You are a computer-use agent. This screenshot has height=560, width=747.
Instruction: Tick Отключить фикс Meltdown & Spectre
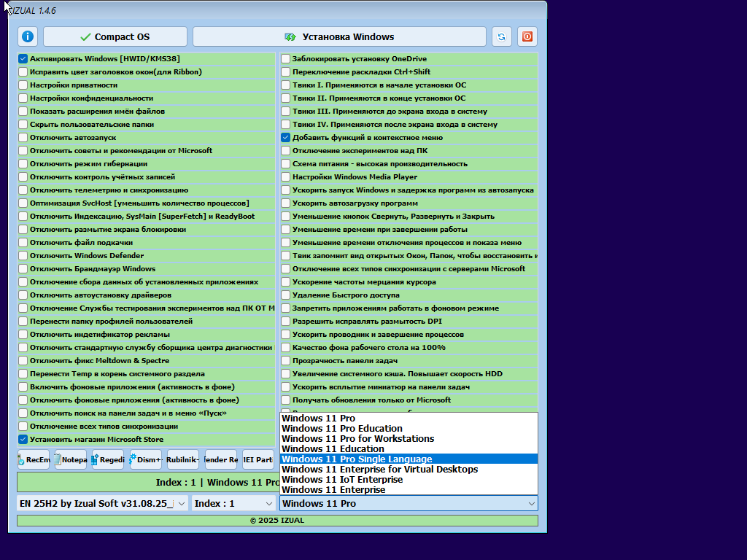pos(23,360)
